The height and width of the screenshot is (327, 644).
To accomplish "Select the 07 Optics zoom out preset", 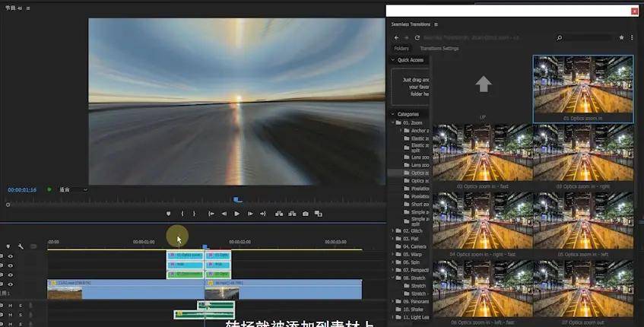I will 583,293.
